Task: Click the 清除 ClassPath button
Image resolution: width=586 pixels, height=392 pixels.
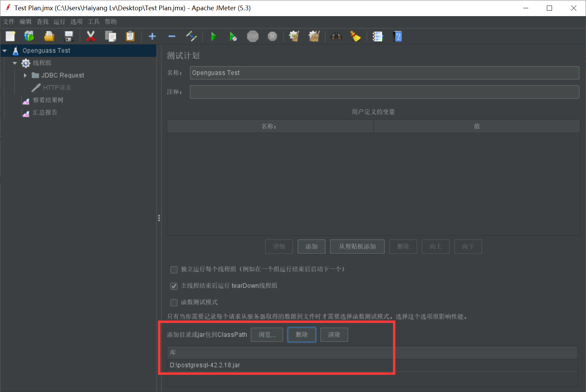Action: pyautogui.click(x=334, y=335)
